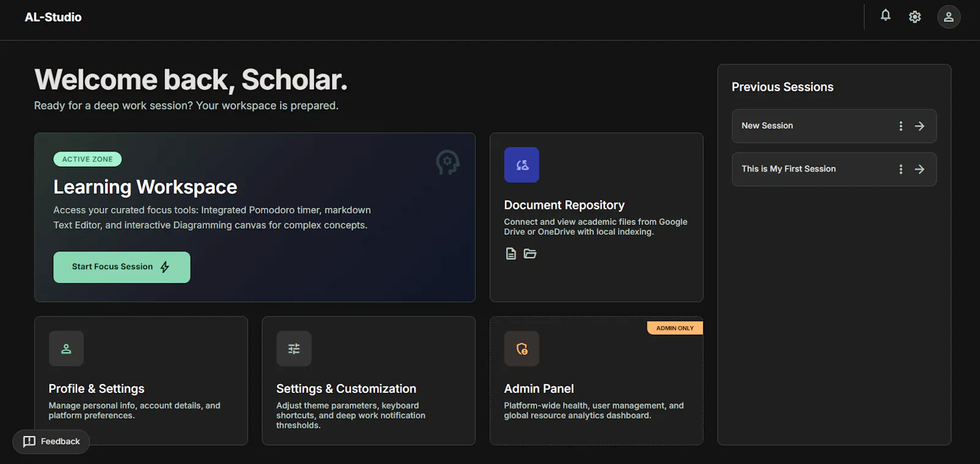Open This is My First Session arrow
980x464 pixels.
pyautogui.click(x=919, y=169)
